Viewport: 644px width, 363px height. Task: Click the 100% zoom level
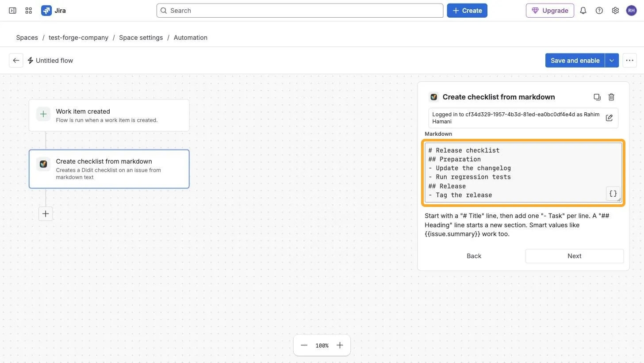point(322,345)
